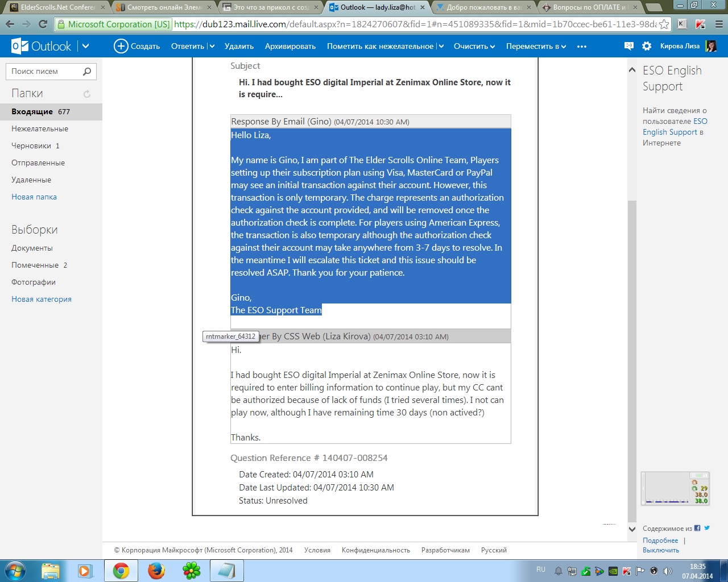Click the browser back arrow
The height and width of the screenshot is (582, 728).
tap(10, 24)
